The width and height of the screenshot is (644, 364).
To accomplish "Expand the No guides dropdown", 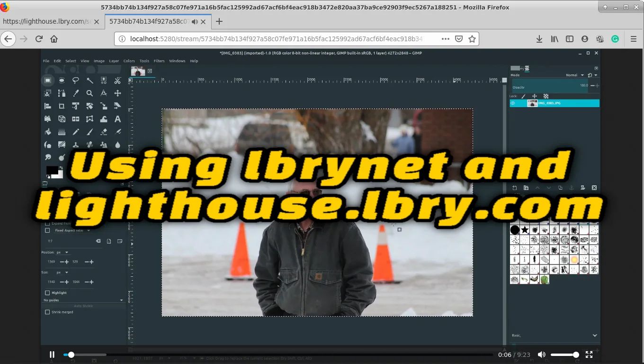I will 83,300.
